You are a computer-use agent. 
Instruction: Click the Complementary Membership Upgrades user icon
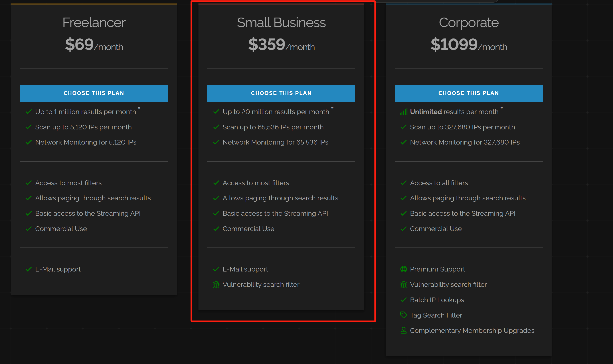[403, 330]
